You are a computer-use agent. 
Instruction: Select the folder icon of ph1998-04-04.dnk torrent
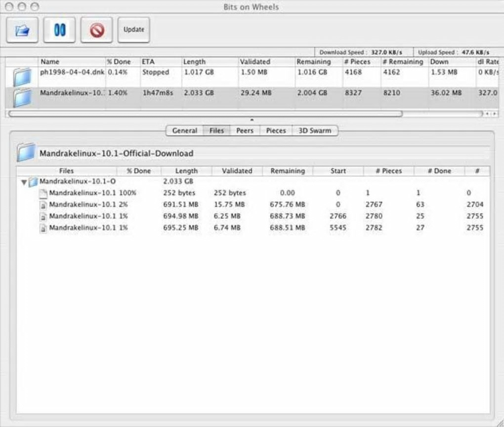click(22, 77)
